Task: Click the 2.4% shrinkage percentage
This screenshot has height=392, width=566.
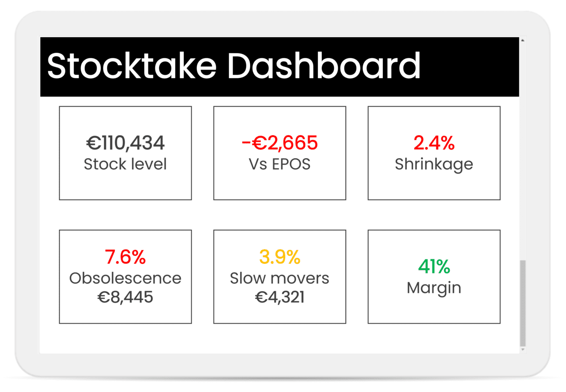Action: click(x=434, y=142)
